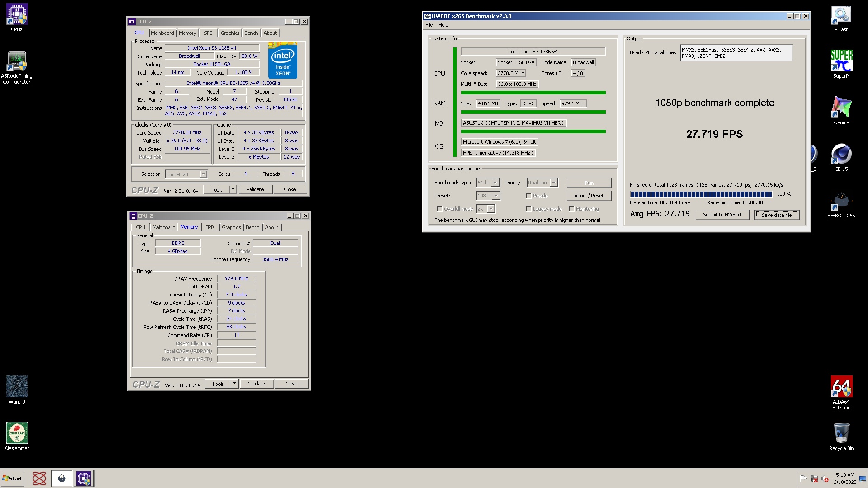Image resolution: width=868 pixels, height=488 pixels.
Task: Click the 27.719 FPS result text
Action: (714, 134)
